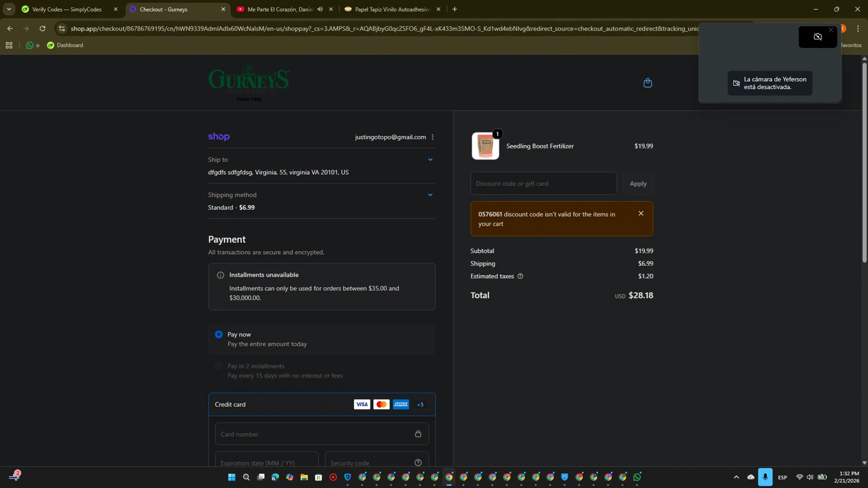Click the Estimated taxes help icon
Screen dimensions: 868x488
[x=520, y=276]
